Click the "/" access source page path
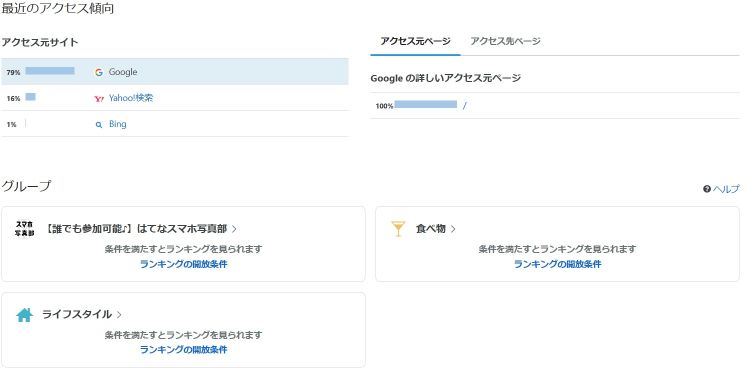Viewport: 753px width, 374px height. [x=464, y=106]
